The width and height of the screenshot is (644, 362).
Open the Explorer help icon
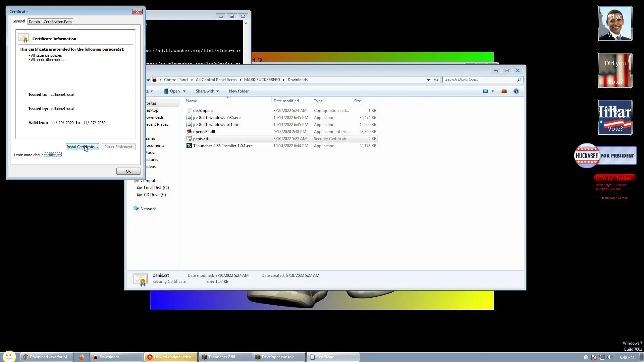click(516, 91)
